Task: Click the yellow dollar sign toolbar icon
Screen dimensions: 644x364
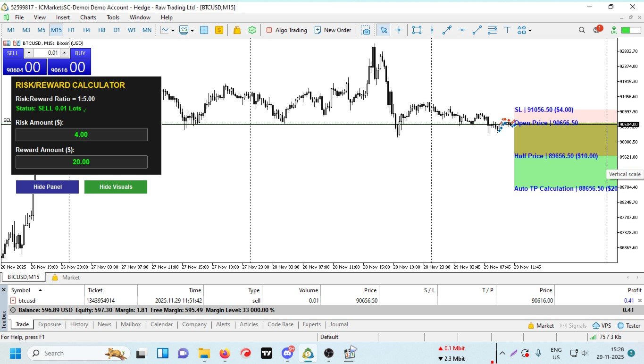Action: 219,30
